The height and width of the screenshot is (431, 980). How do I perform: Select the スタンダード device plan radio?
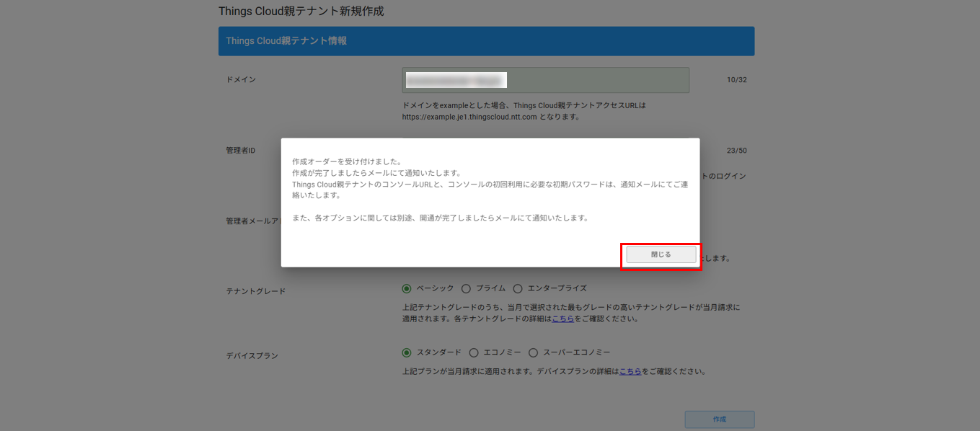point(407,352)
